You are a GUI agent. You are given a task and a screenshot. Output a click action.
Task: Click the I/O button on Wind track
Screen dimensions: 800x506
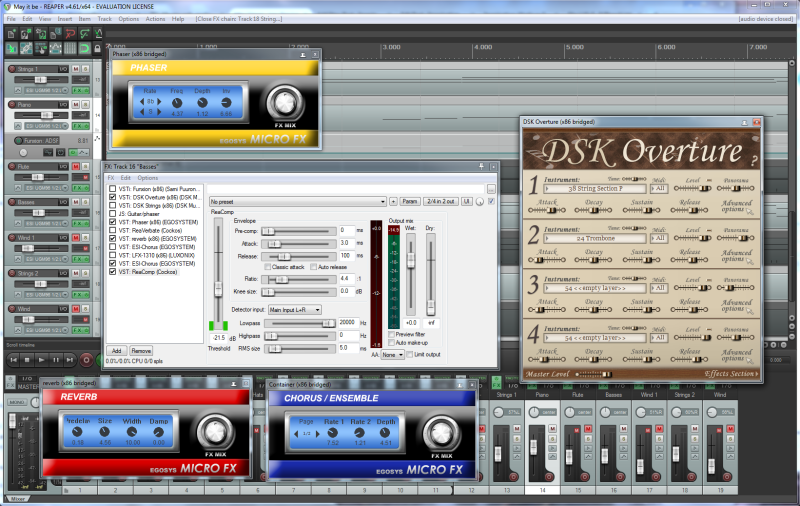63,309
